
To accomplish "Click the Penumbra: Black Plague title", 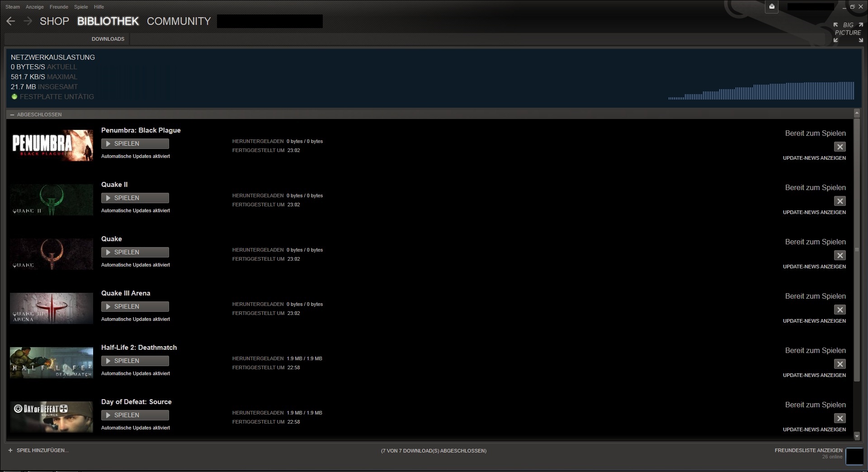I will (141, 130).
